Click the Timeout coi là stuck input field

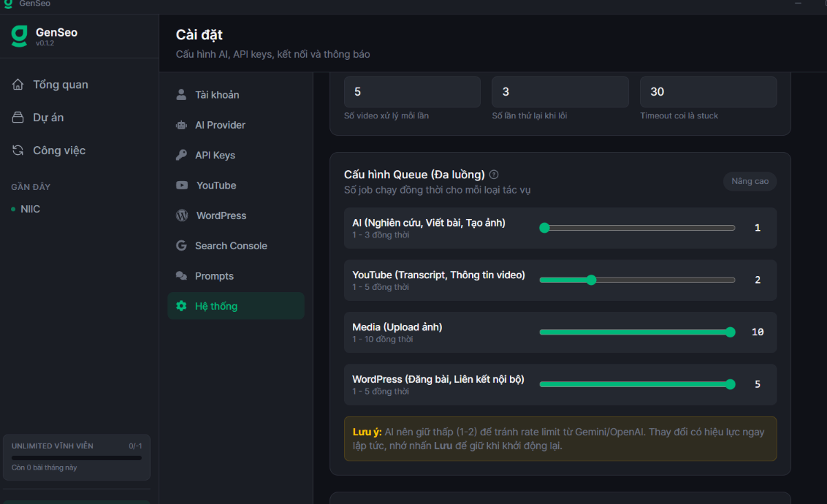(708, 92)
